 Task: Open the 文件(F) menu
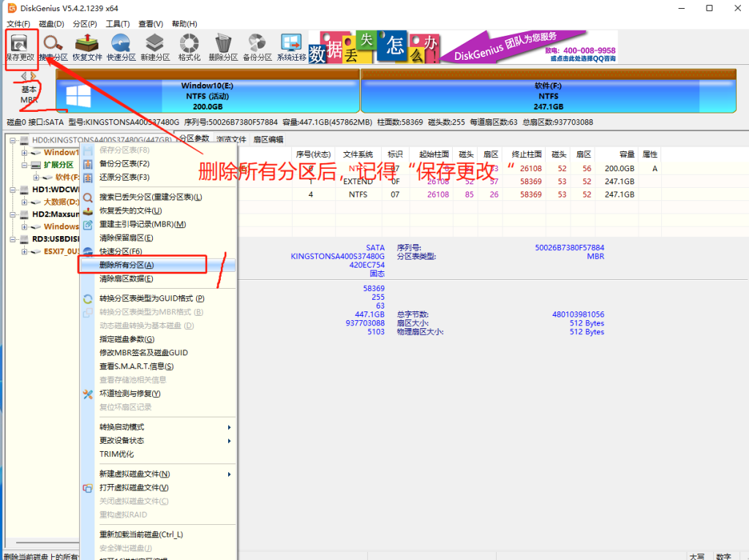(x=18, y=24)
